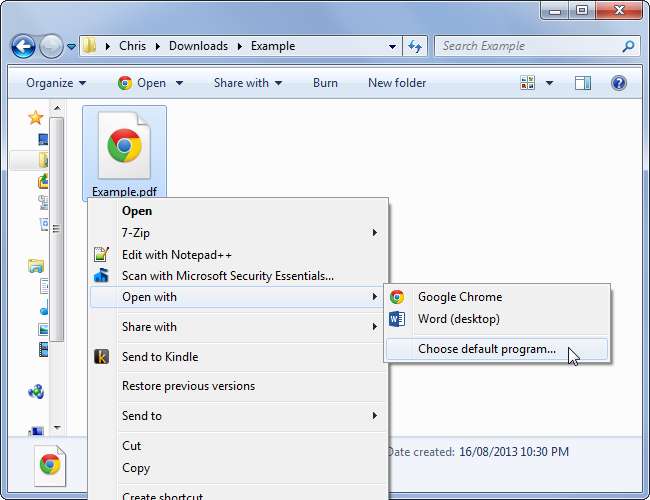Click the Libraries icon in navigation pane
This screenshot has height=500, width=650.
click(x=36, y=266)
